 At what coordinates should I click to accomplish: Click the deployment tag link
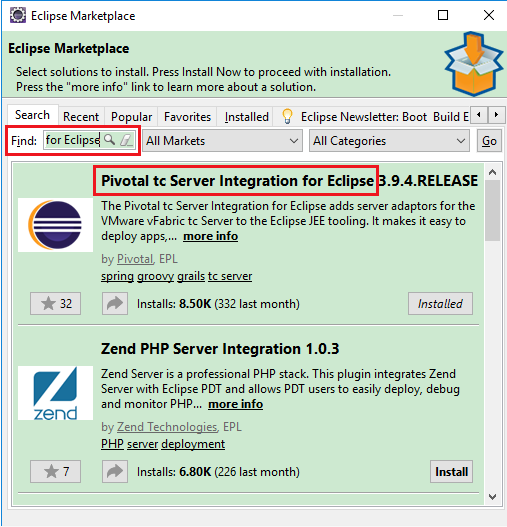(x=193, y=444)
